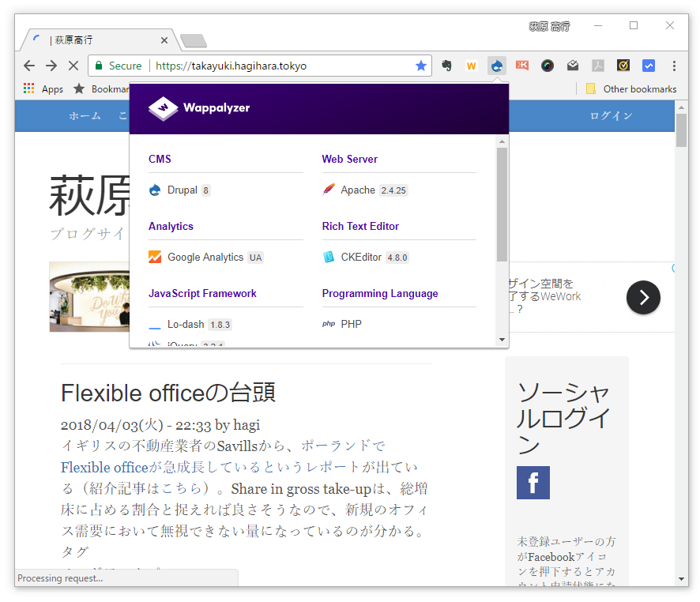This screenshot has width=700, height=602.
Task: Click the Wappalyzer popup scroll down arrow
Action: pyautogui.click(x=502, y=340)
